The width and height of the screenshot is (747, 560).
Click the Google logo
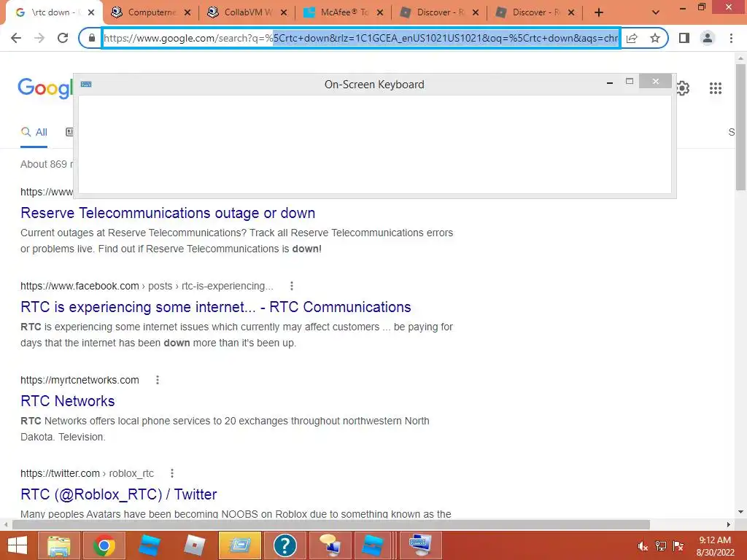(45, 88)
